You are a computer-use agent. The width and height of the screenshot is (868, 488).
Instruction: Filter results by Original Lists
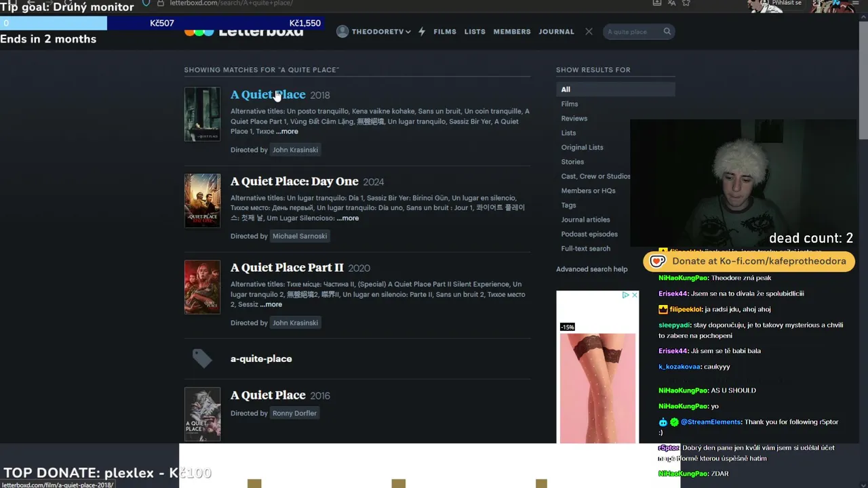(582, 147)
